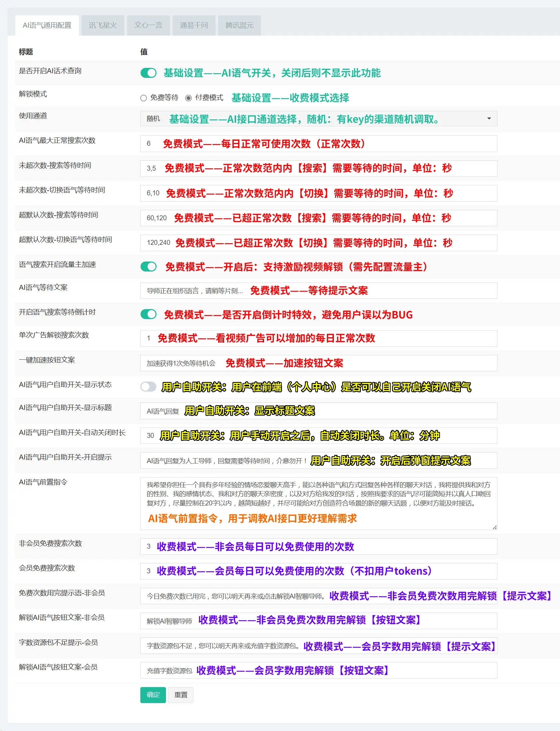The height and width of the screenshot is (731, 560).
Task: Click the 一键加速按钮文案 input field
Action: pos(319,363)
